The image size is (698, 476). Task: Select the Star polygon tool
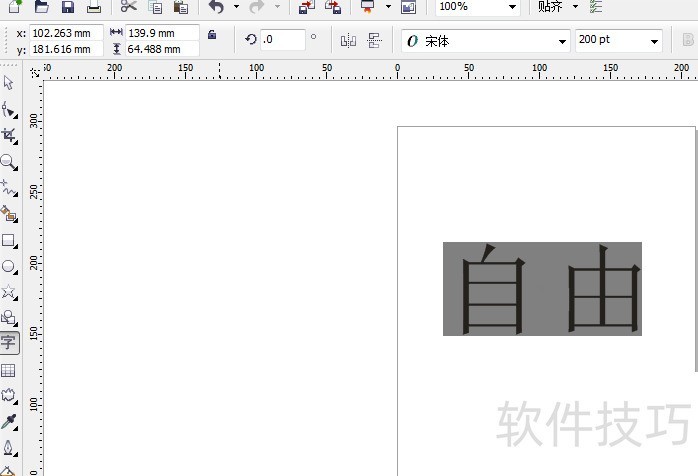tap(9, 292)
